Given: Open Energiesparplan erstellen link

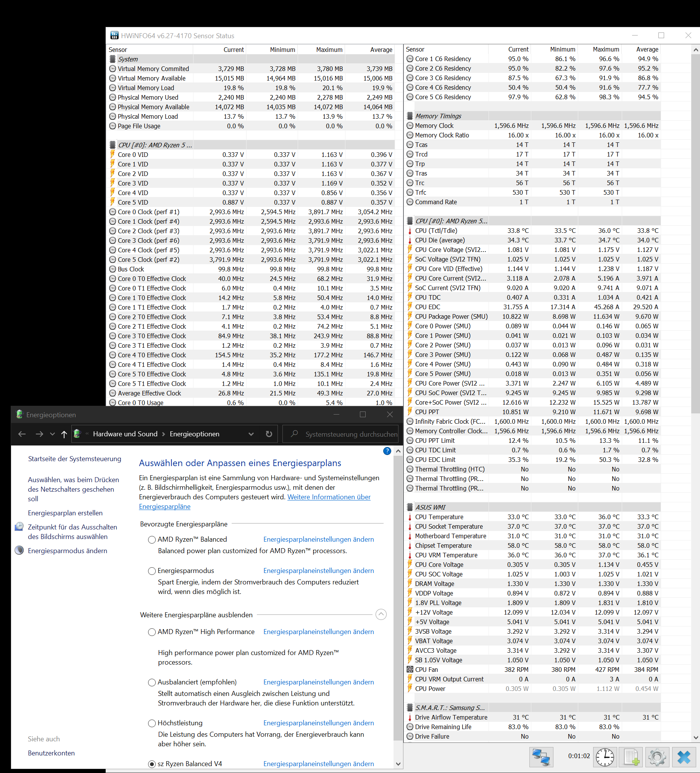Looking at the screenshot, I should pyautogui.click(x=65, y=513).
